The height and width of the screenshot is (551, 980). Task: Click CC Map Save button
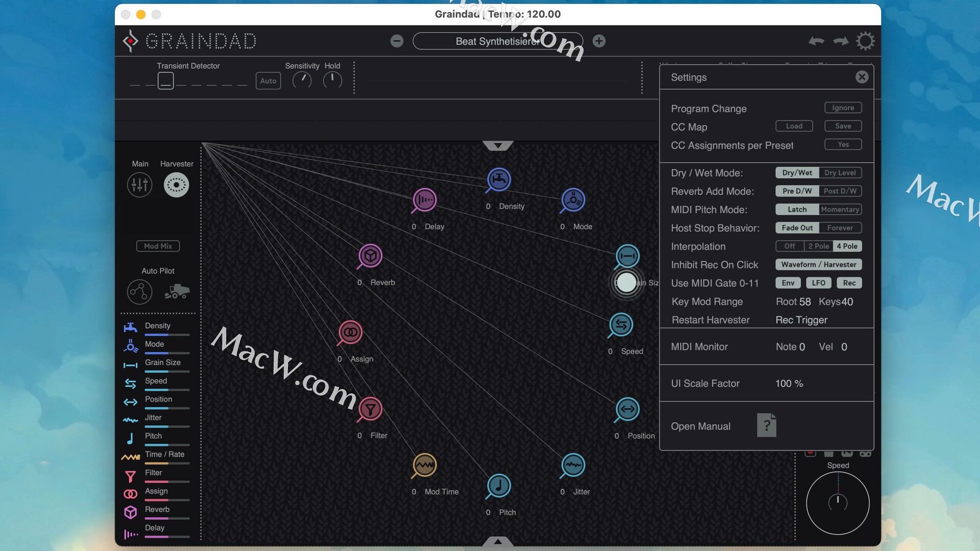tap(843, 126)
